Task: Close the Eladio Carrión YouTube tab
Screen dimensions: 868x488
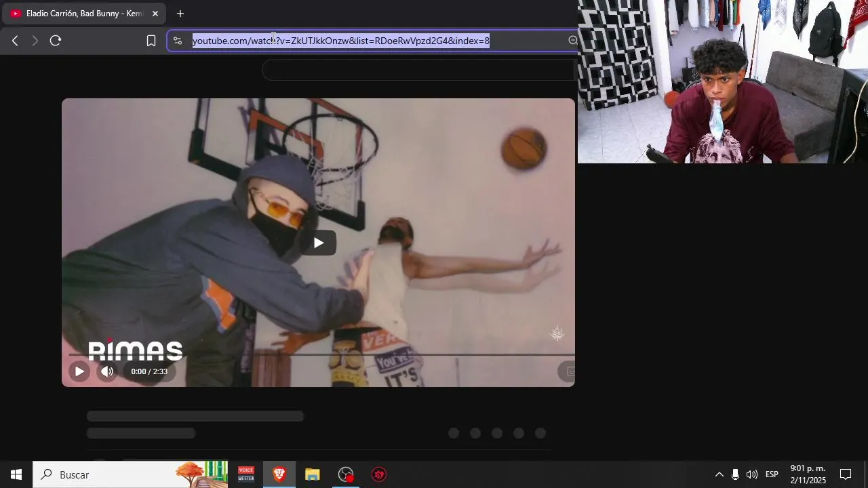Action: tap(155, 14)
